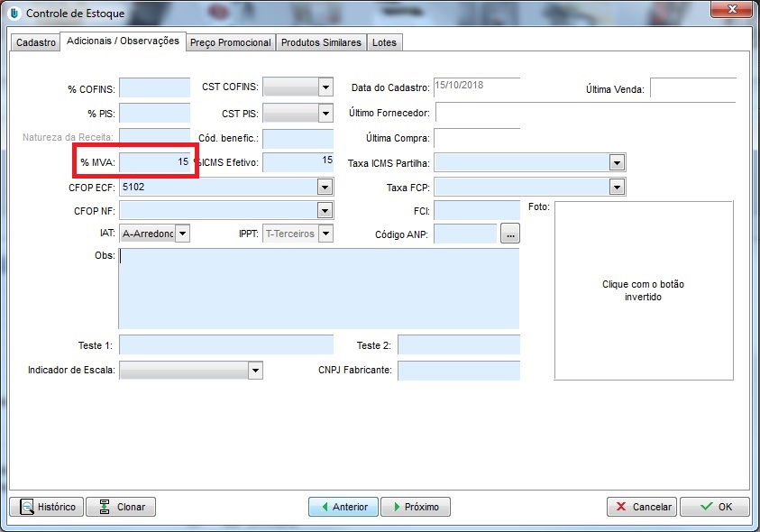This screenshot has width=760, height=532.
Task: Select the Lotes tab
Action: coord(384,42)
